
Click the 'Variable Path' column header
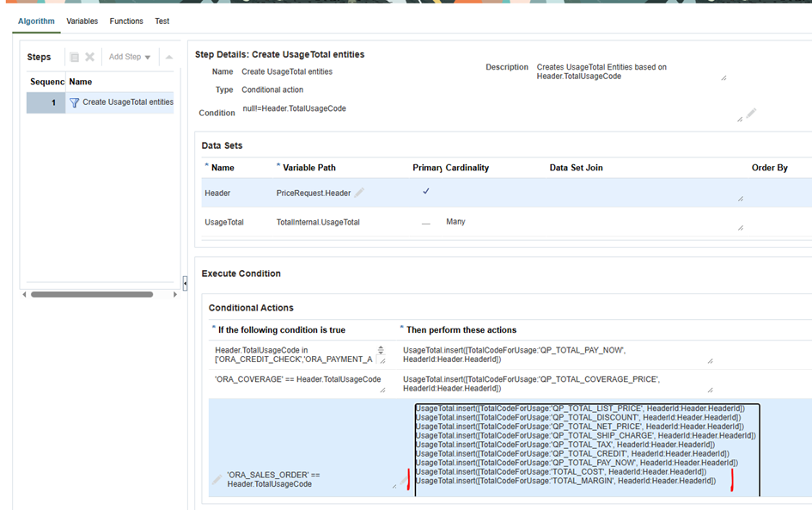[x=309, y=168]
